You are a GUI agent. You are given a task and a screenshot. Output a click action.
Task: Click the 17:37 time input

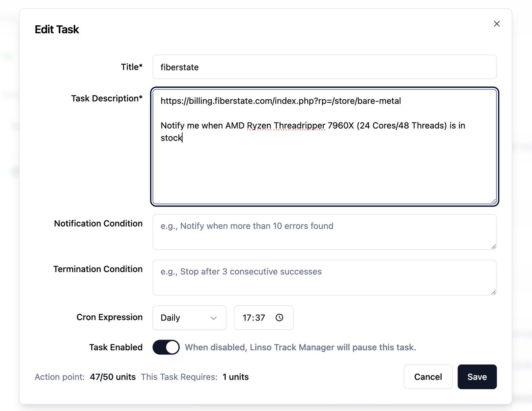point(263,317)
